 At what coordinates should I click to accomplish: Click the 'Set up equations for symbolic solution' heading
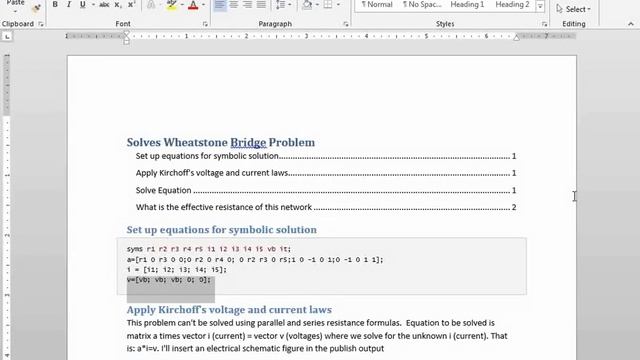pos(221,230)
